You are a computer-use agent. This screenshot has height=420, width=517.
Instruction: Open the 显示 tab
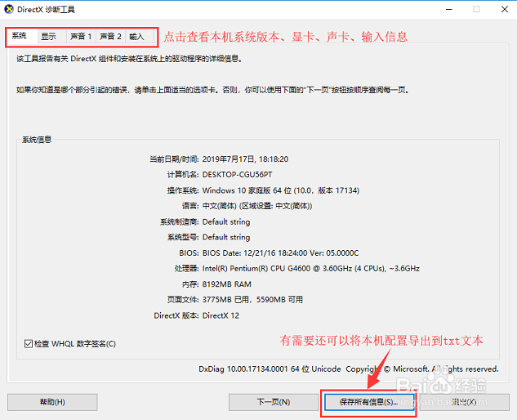[x=49, y=36]
